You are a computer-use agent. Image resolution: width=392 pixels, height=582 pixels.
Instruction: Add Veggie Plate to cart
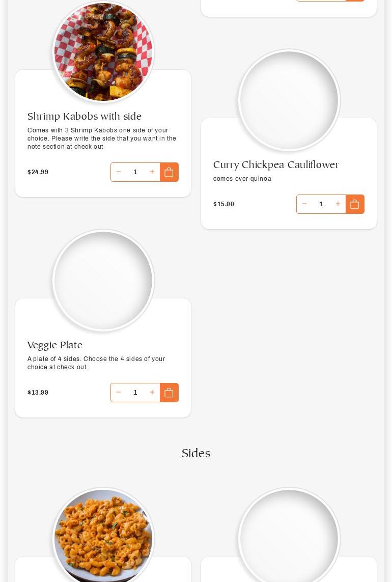coord(169,393)
